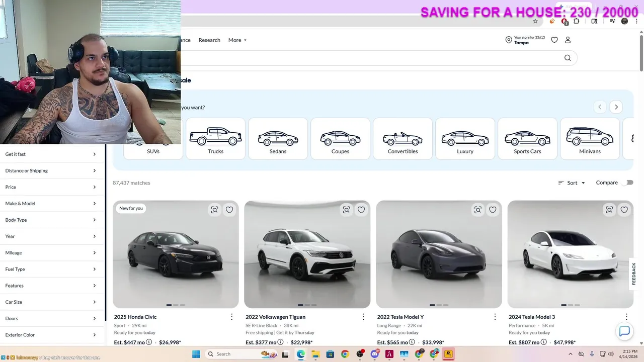Expand the Fuel Type filter
The width and height of the screenshot is (644, 362).
click(51, 269)
